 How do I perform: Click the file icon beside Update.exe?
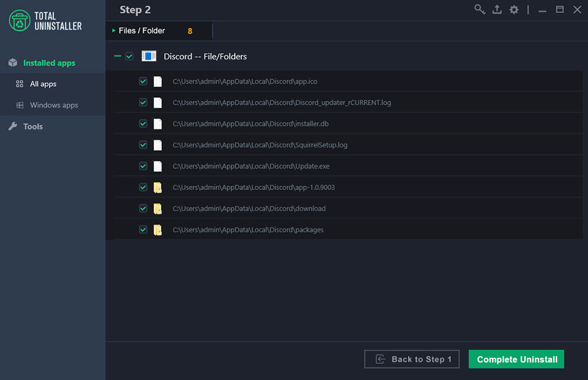tap(157, 166)
